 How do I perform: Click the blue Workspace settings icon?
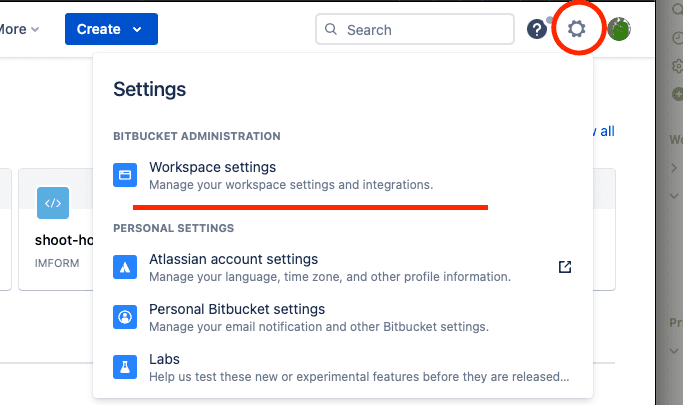click(125, 175)
